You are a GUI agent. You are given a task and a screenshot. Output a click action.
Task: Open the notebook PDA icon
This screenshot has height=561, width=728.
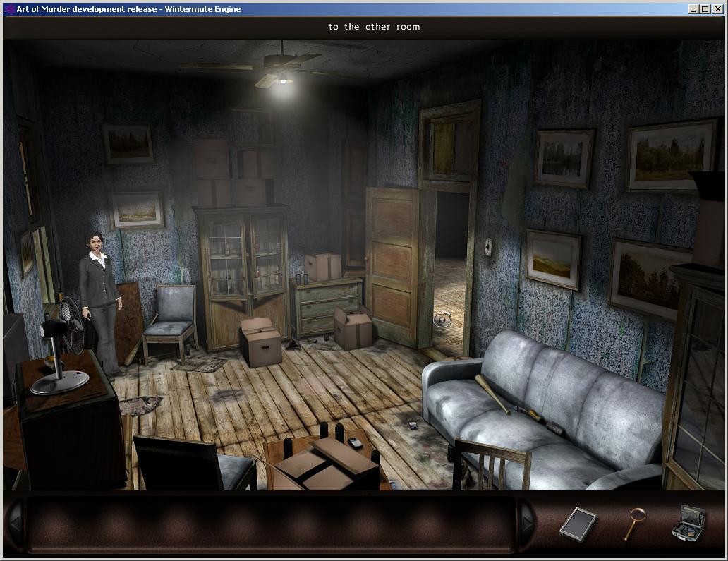[x=578, y=524]
